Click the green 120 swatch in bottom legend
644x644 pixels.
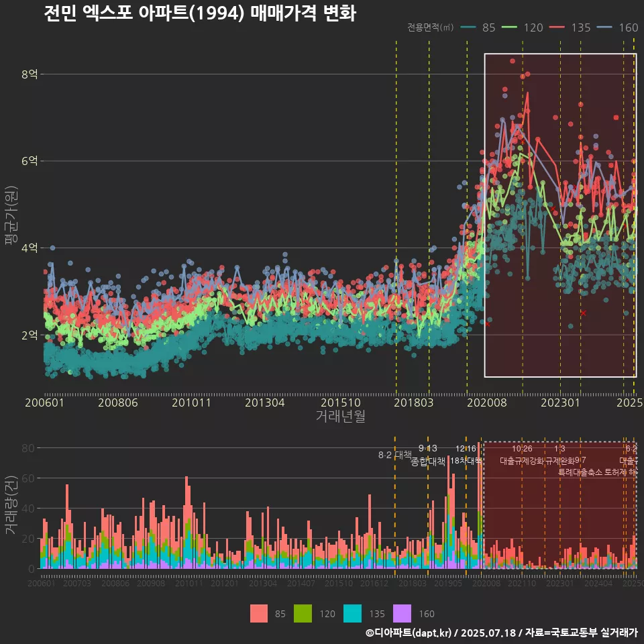303,614
